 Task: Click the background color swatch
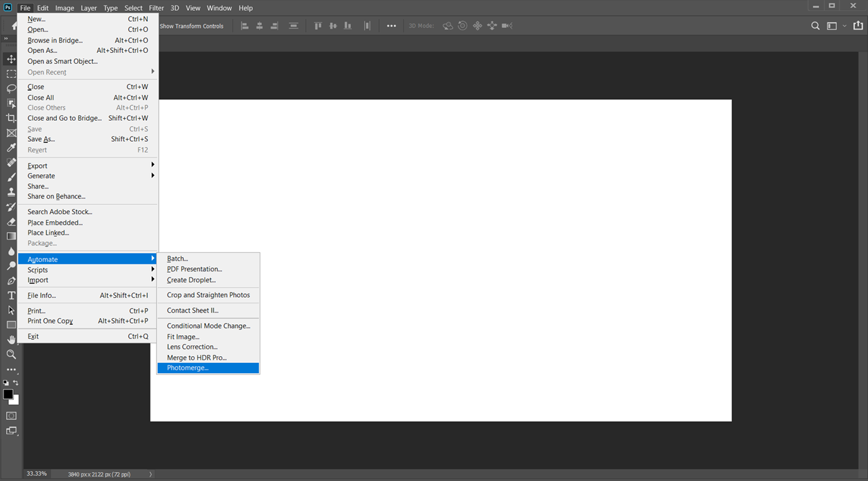pos(16,401)
